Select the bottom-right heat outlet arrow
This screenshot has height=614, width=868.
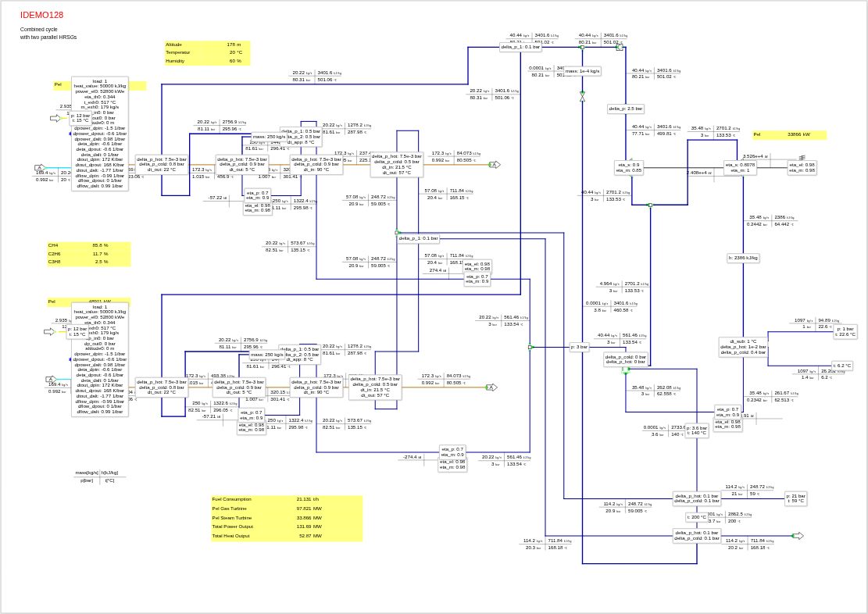(798, 536)
